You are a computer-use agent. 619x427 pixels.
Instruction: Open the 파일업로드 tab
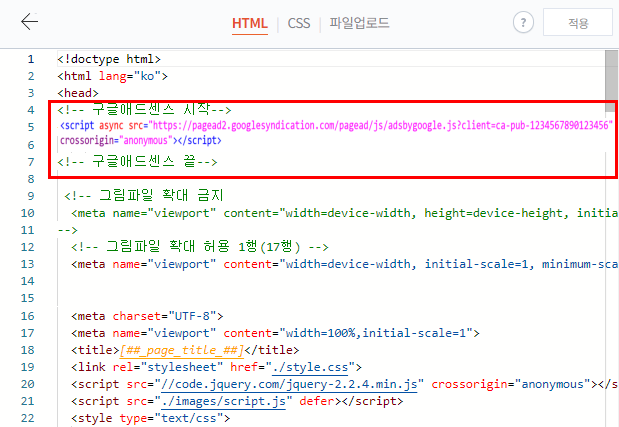(x=359, y=23)
